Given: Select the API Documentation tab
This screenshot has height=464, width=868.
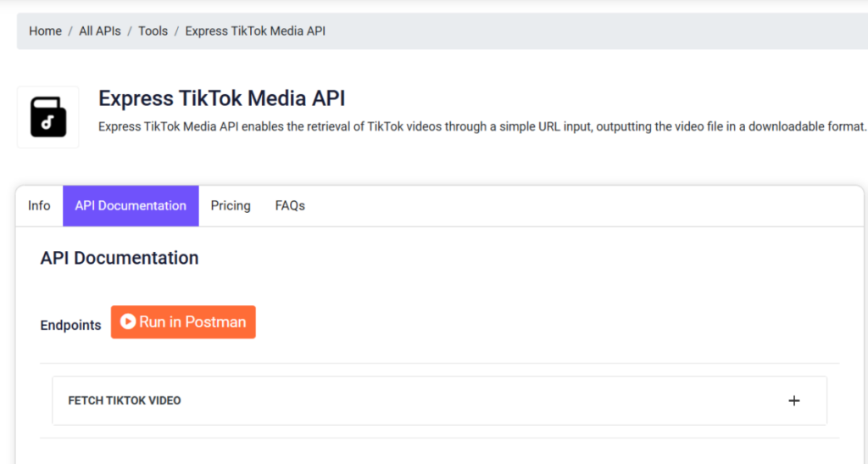Looking at the screenshot, I should pyautogui.click(x=131, y=205).
